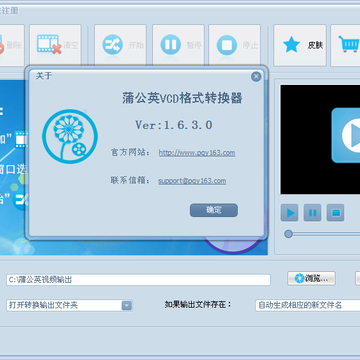This screenshot has width=360, height=360.
Task: Click the Ver:1.6.3.0 version text
Action: (x=174, y=125)
